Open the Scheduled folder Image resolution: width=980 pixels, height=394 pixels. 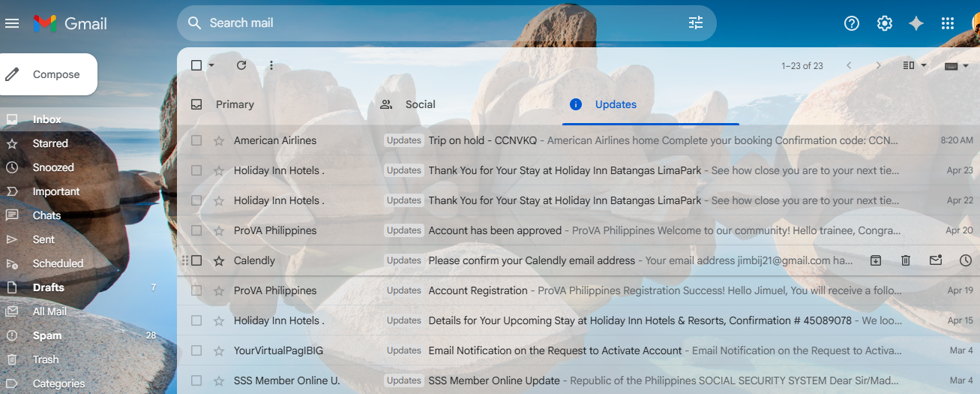[x=58, y=263]
